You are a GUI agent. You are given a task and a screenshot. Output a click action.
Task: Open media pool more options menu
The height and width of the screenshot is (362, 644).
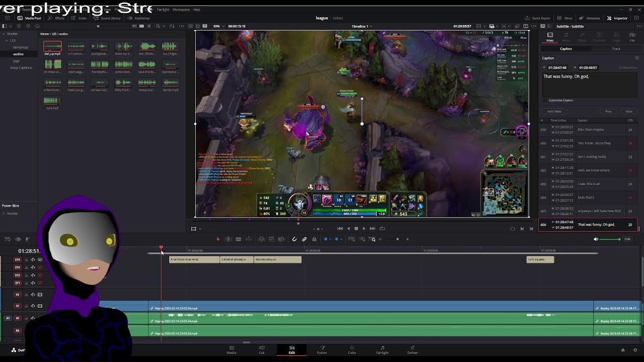[x=182, y=26]
